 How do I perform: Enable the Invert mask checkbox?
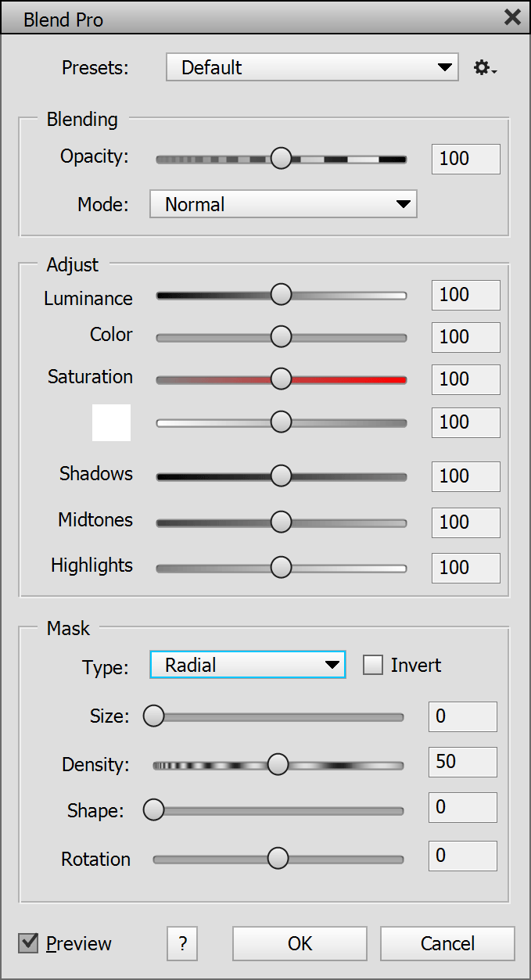tap(373, 665)
